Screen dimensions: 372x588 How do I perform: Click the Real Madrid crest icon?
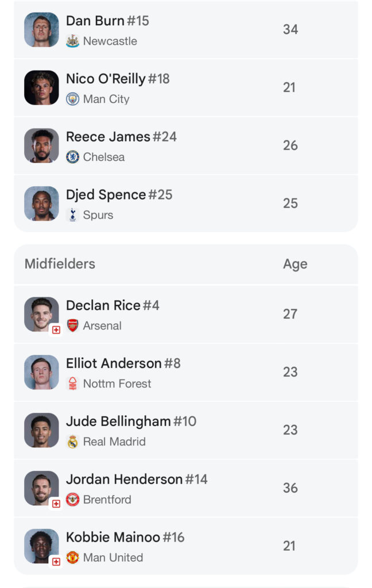72,442
